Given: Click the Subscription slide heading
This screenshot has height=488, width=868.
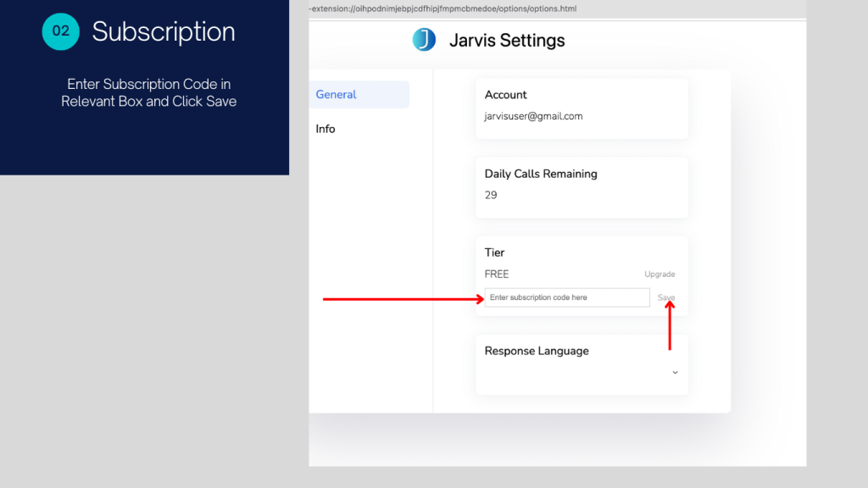Looking at the screenshot, I should click(x=164, y=31).
